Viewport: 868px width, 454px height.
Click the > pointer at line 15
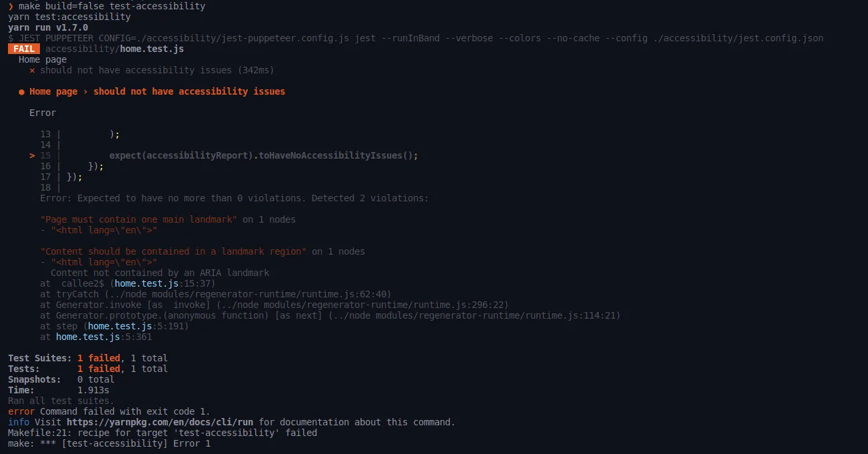coord(32,156)
